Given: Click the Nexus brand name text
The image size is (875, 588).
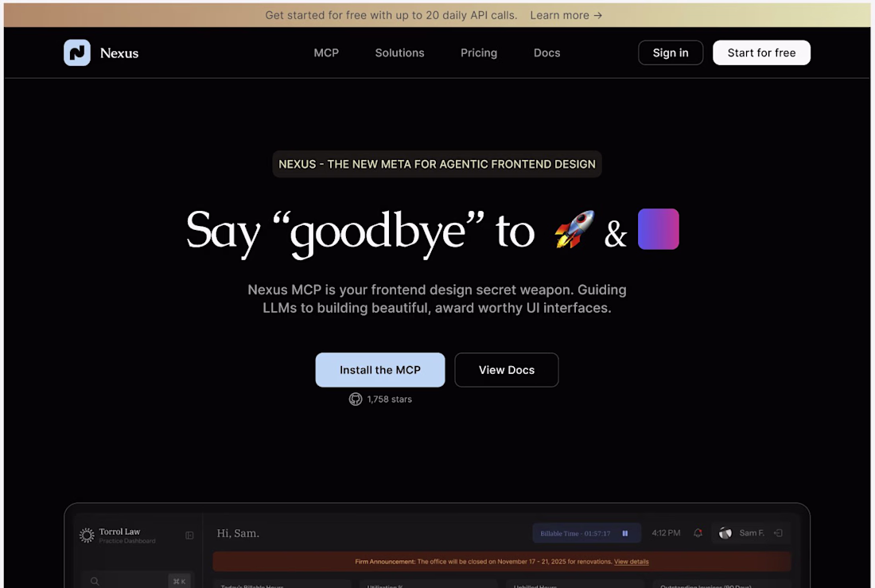Looking at the screenshot, I should click(x=119, y=53).
